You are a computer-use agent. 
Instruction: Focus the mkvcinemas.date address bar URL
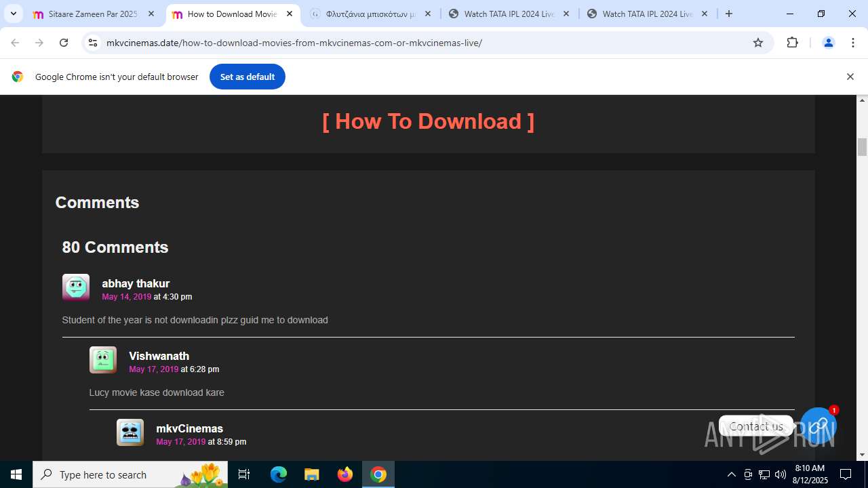(x=294, y=43)
